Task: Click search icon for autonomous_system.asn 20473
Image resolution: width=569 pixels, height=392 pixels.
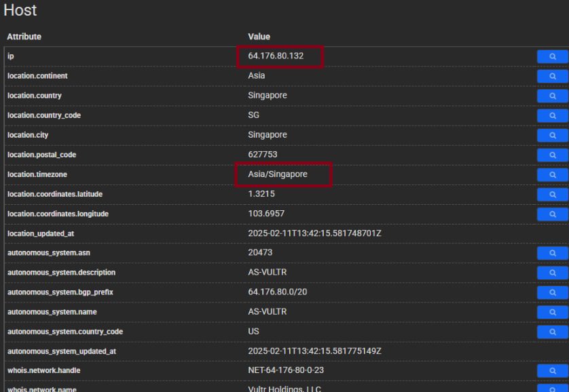Action: pyautogui.click(x=552, y=253)
